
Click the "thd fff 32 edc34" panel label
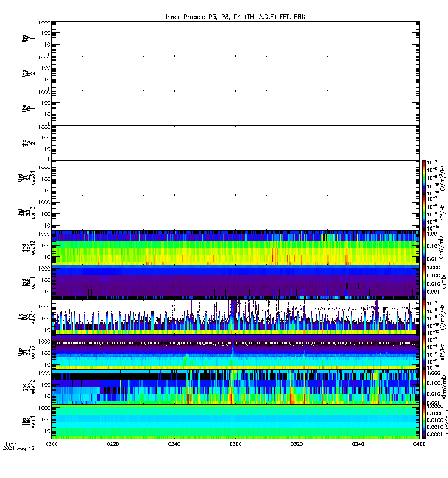click(x=26, y=177)
